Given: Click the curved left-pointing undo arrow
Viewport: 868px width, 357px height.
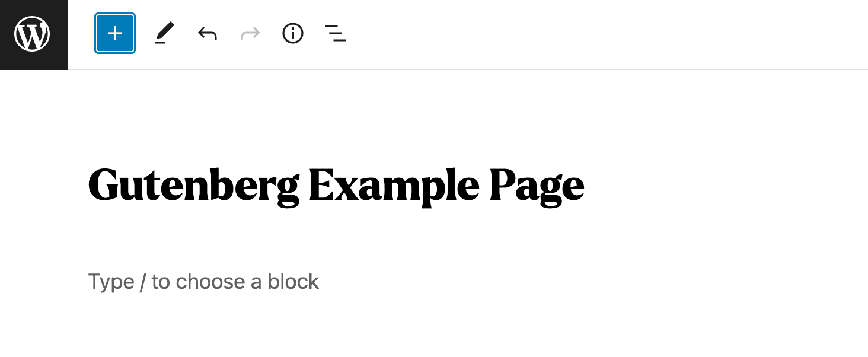Looking at the screenshot, I should [x=207, y=34].
